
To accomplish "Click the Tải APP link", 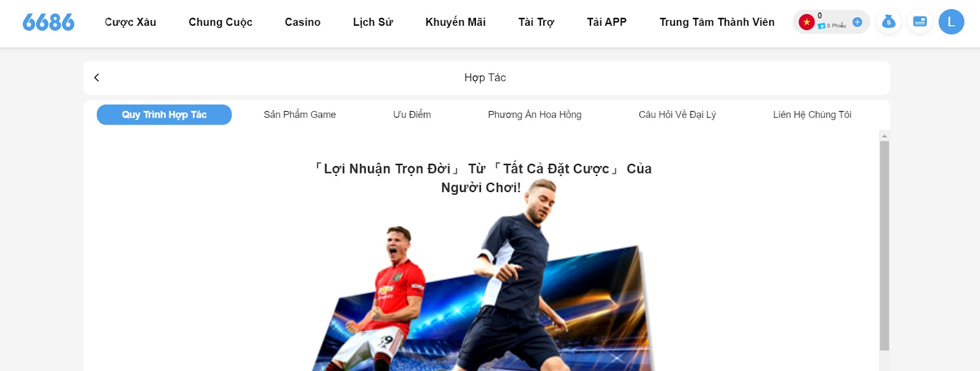I will pyautogui.click(x=607, y=22).
